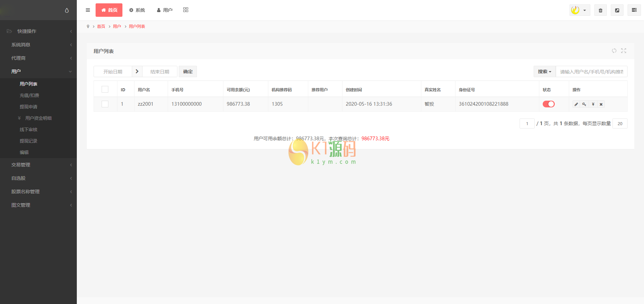This screenshot has width=644, height=304.
Task: Click the 手机号 column header
Action: 177,90
